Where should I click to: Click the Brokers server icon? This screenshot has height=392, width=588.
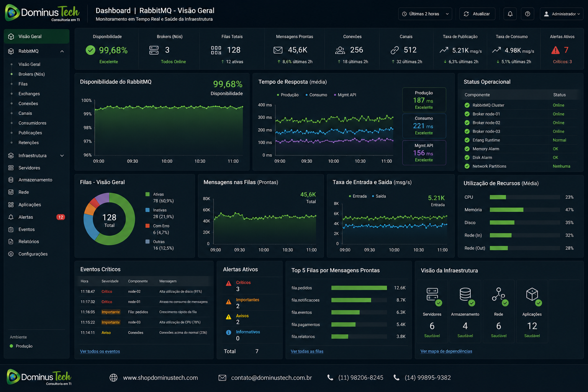(x=154, y=50)
